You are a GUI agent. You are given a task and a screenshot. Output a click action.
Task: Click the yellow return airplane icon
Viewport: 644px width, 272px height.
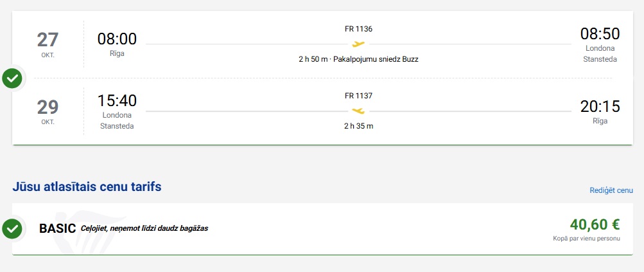click(358, 111)
